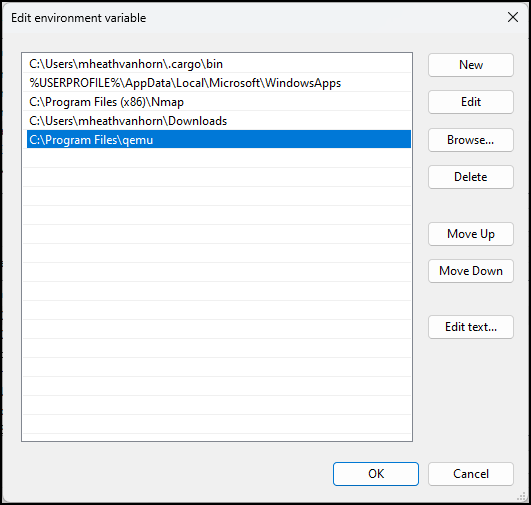Click the empty row directly below qemu entry
This screenshot has height=505, width=531.
click(219, 159)
